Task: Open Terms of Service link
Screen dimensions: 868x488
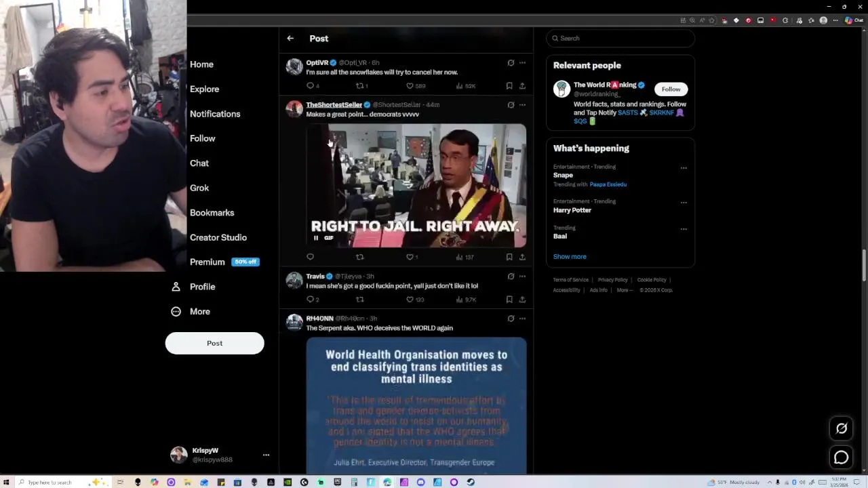Action: pos(570,280)
